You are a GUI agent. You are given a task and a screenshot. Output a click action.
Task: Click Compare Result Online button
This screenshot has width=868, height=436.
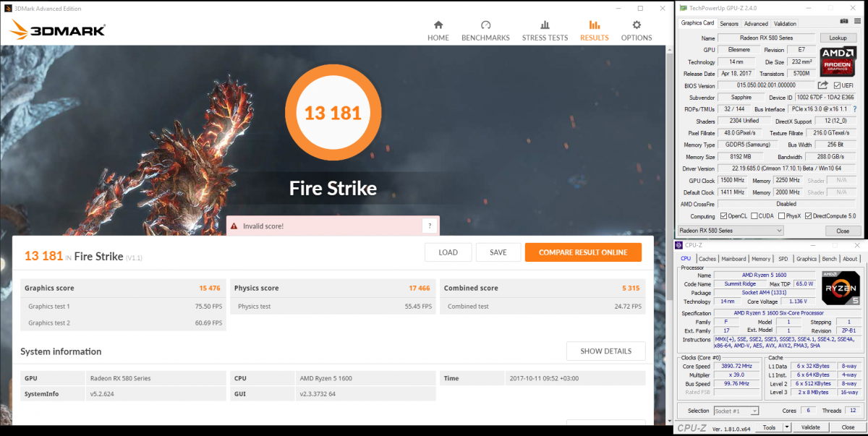click(x=583, y=252)
